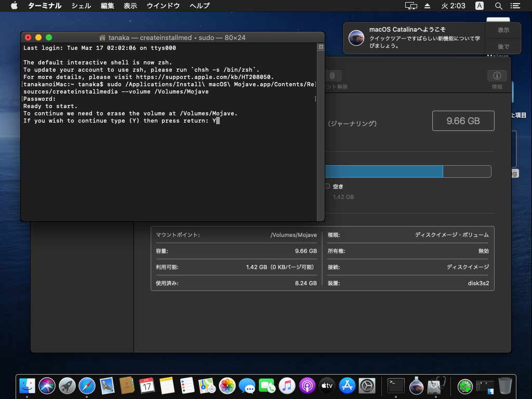Viewport: 532px width, 399px height.
Task: Click 後で button on Catalina notification
Action: click(x=503, y=46)
